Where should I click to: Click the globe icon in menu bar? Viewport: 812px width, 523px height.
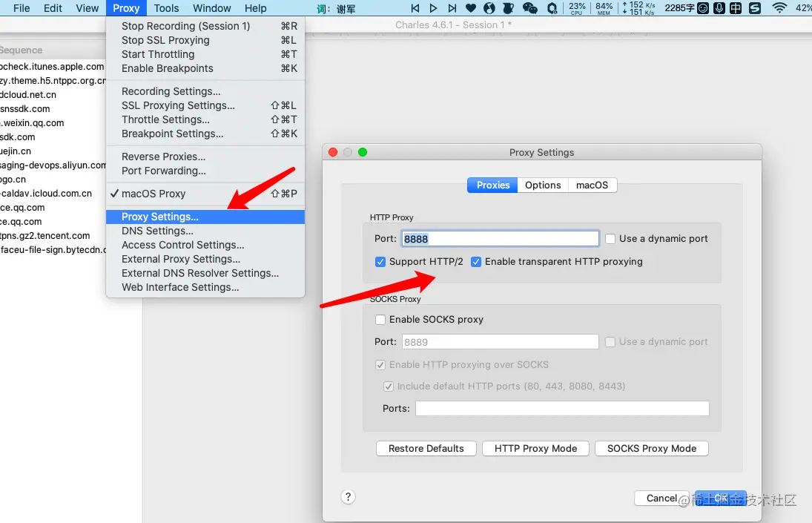click(489, 7)
